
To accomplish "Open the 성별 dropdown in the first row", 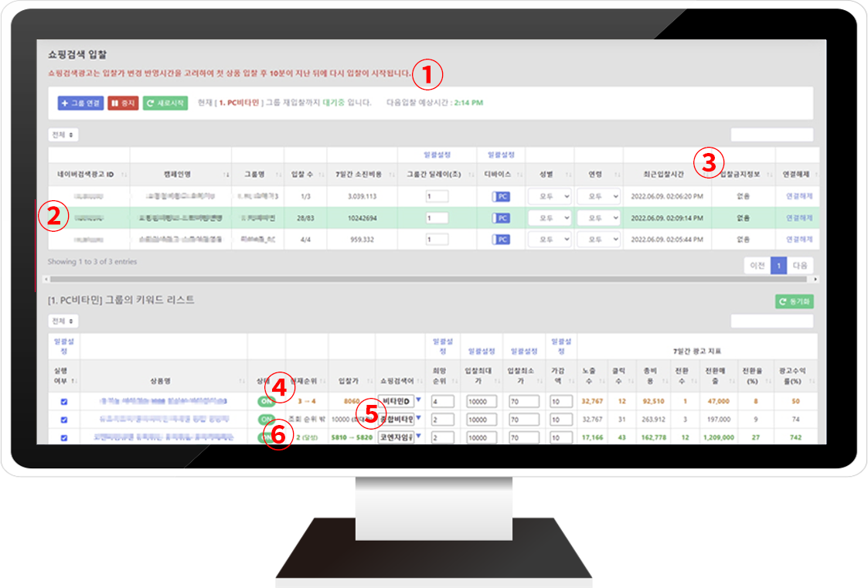I will point(550,197).
